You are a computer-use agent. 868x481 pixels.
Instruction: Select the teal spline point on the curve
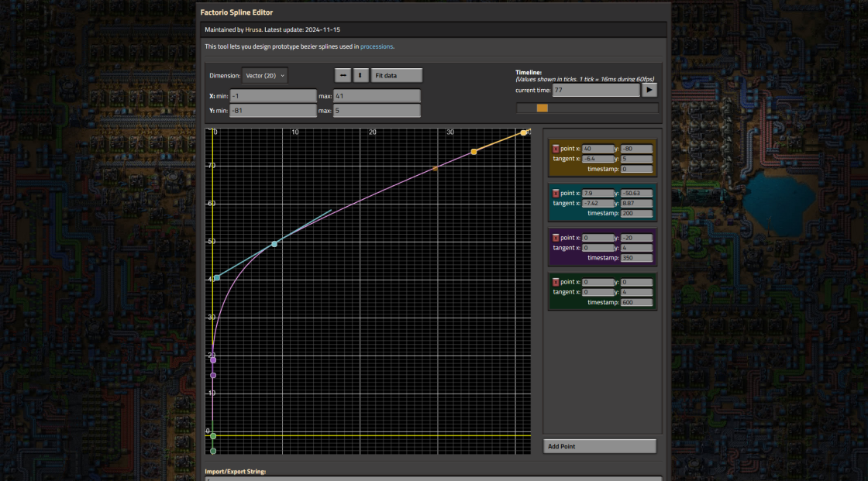pos(274,244)
